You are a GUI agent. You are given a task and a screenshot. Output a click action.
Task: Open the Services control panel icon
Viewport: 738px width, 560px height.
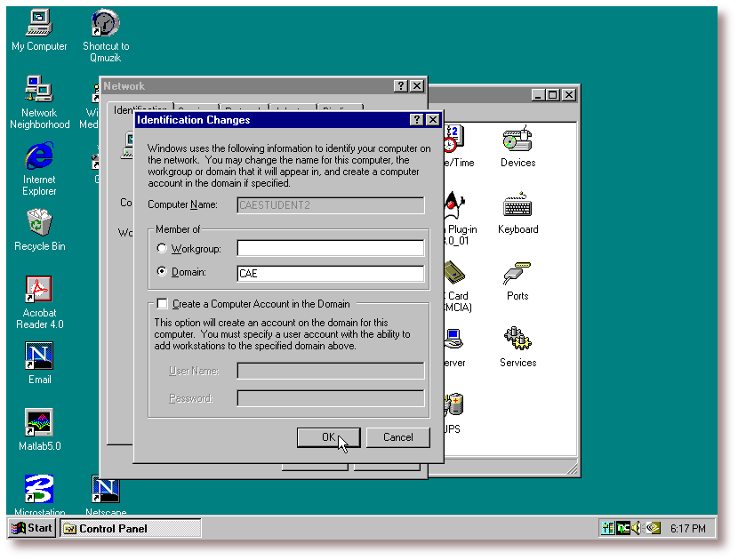pos(517,341)
